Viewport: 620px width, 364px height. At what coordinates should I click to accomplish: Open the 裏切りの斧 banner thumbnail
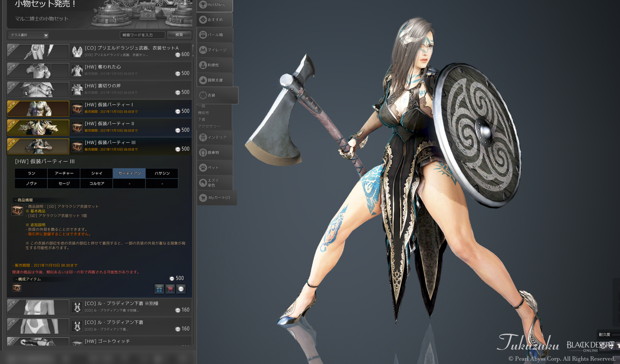pyautogui.click(x=38, y=89)
